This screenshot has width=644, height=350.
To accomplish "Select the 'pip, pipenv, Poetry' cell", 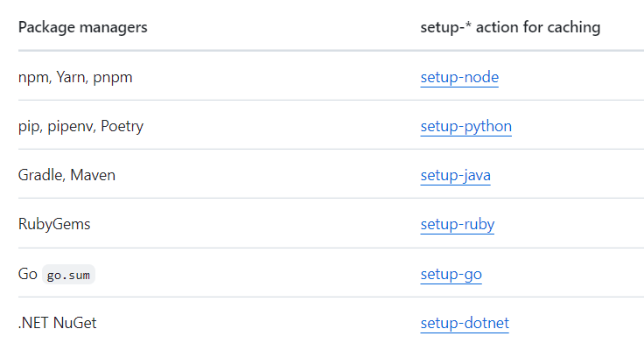I will coord(80,126).
